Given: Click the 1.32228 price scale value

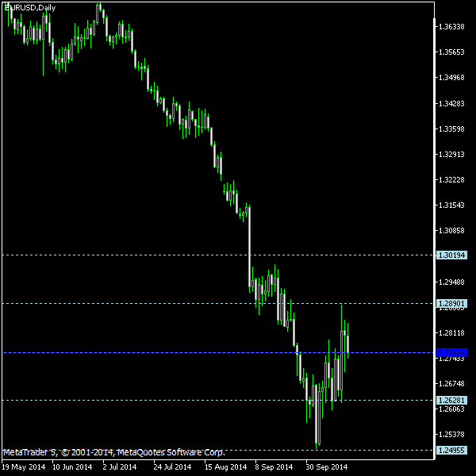Looking at the screenshot, I should 451,180.
